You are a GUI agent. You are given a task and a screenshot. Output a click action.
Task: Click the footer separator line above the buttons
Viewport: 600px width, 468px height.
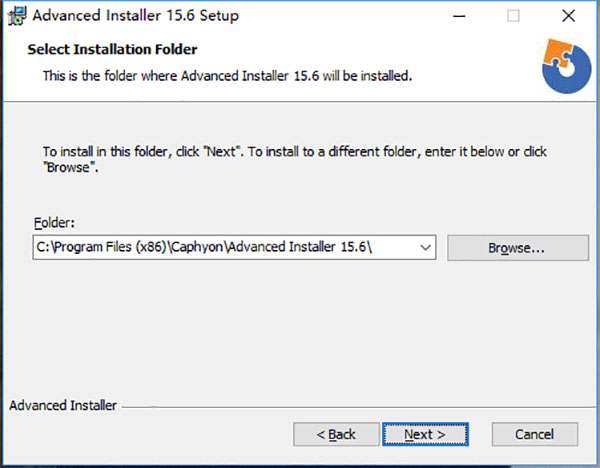(x=359, y=406)
